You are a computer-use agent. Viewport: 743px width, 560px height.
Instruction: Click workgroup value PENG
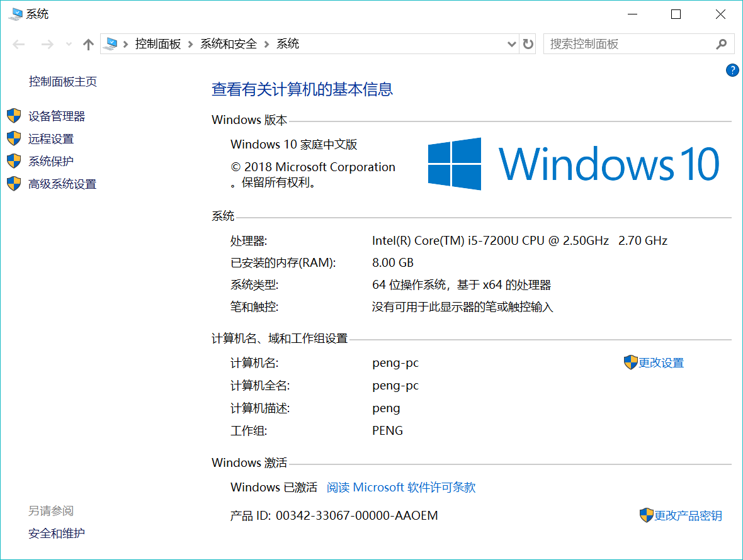point(388,431)
